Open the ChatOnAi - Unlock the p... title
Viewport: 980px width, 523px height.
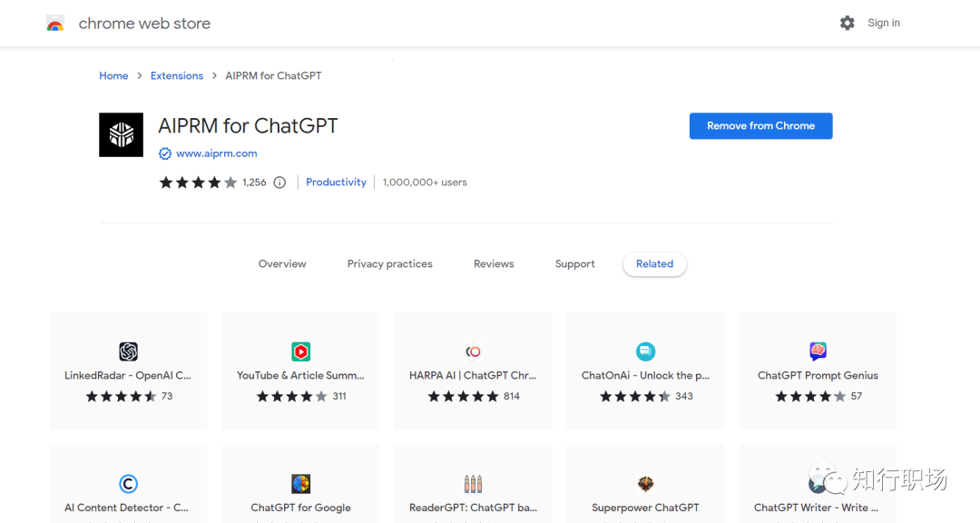(646, 376)
